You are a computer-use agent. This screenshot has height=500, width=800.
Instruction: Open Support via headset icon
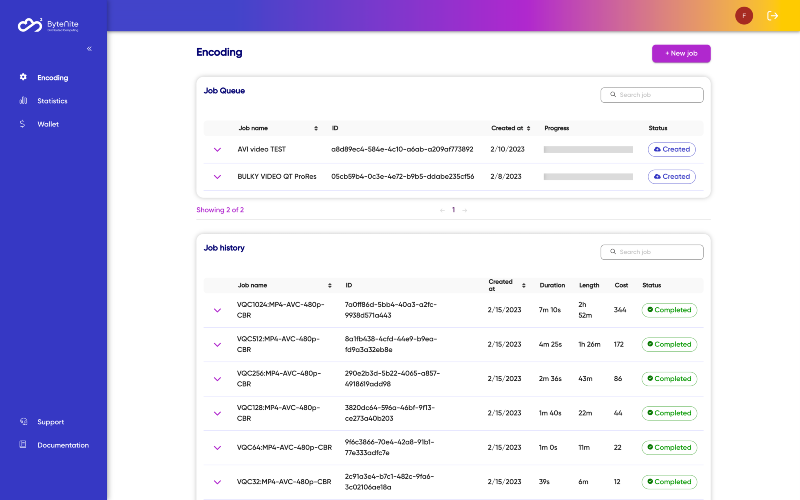coord(23,421)
